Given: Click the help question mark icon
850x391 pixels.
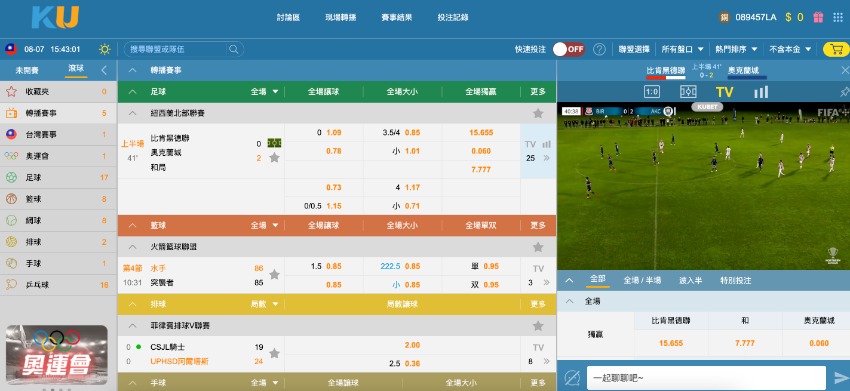Looking at the screenshot, I should 599,49.
